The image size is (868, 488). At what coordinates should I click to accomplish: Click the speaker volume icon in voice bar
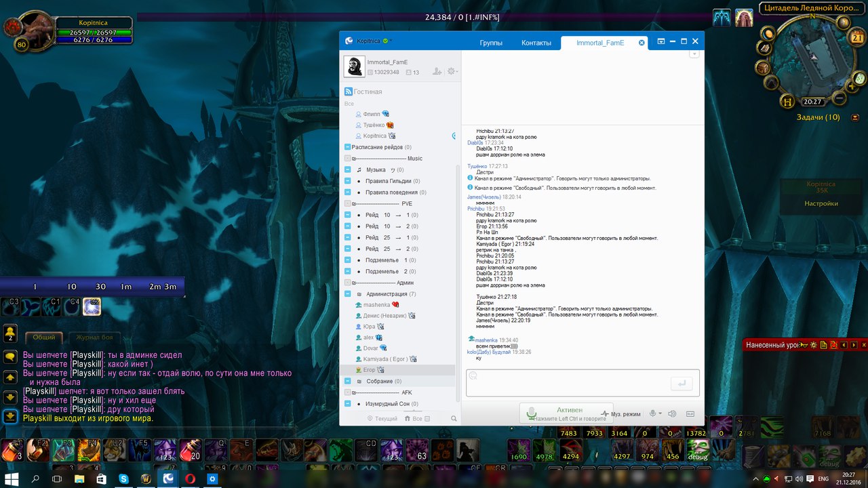[x=672, y=413]
